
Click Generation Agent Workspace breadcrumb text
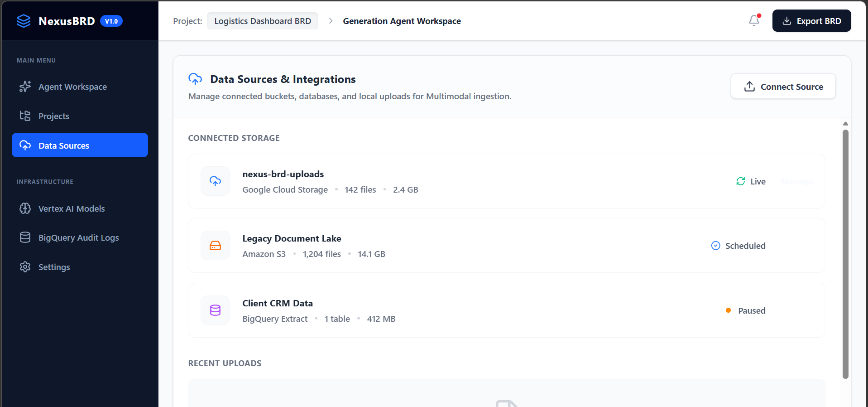click(402, 21)
